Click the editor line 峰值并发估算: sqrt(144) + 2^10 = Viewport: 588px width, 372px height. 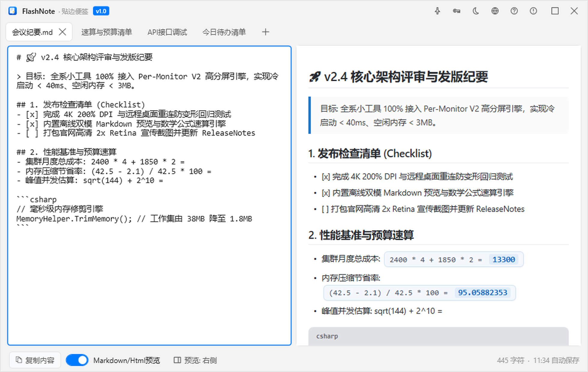point(90,181)
